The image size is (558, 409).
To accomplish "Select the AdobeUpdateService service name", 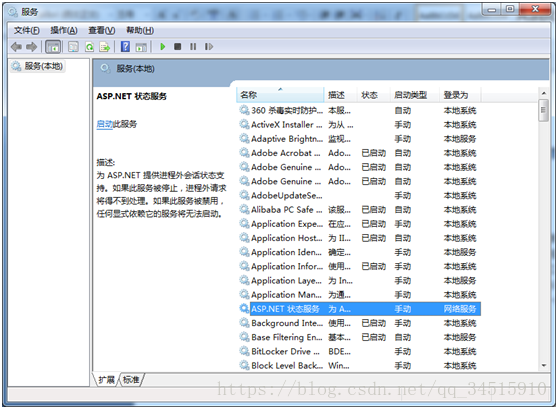I will (x=287, y=195).
